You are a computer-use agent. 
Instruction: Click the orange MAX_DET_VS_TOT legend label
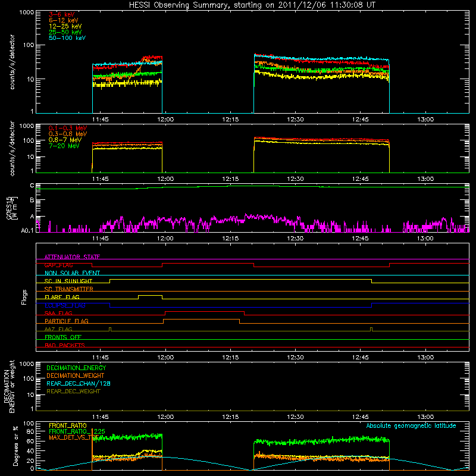tap(74, 437)
